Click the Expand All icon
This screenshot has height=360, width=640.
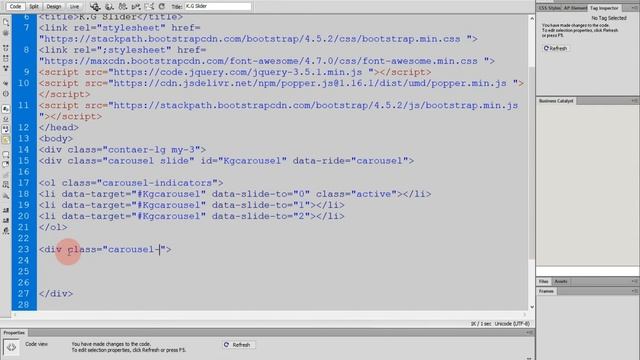[x=6, y=68]
